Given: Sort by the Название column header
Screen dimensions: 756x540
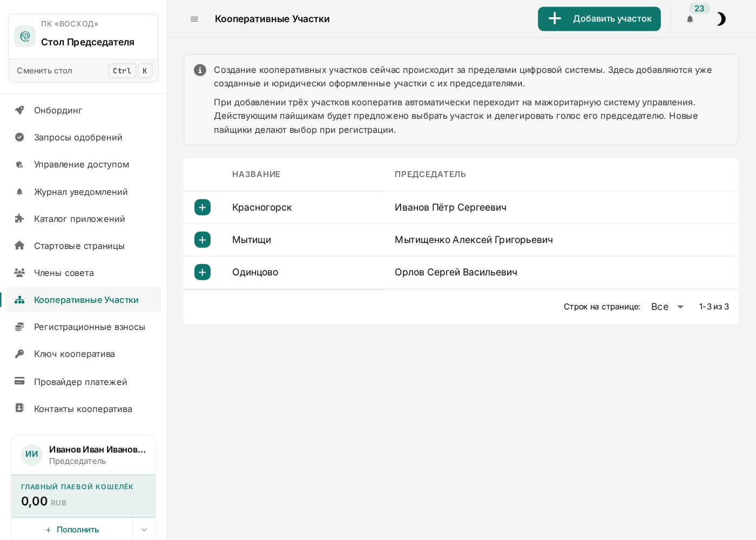Looking at the screenshot, I should click(256, 174).
